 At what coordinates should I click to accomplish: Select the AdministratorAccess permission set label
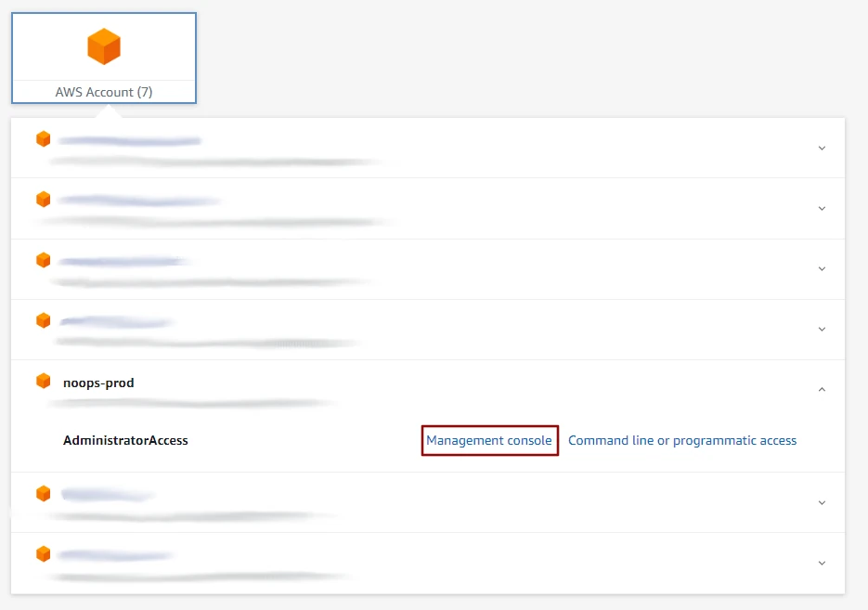(x=125, y=441)
